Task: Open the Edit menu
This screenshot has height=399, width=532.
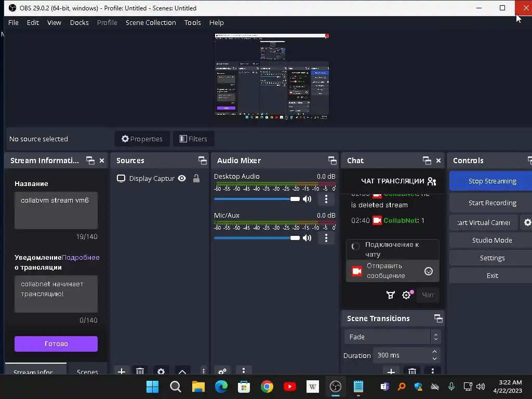Action: [33, 22]
